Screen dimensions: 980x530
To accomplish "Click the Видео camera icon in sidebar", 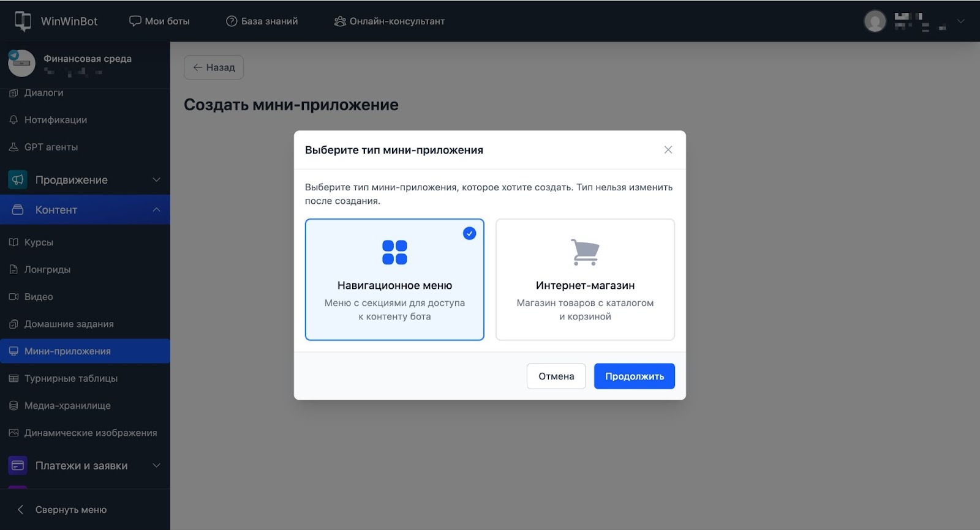I will point(13,297).
